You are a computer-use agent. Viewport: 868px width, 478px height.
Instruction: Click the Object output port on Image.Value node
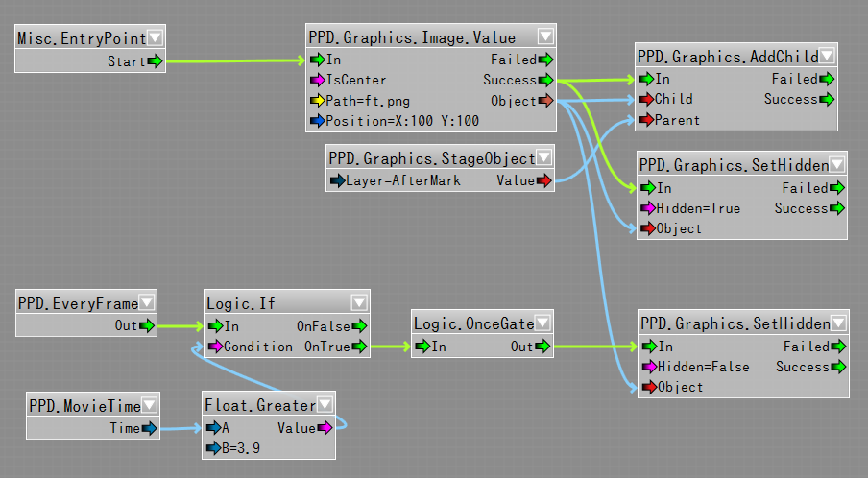tap(545, 101)
